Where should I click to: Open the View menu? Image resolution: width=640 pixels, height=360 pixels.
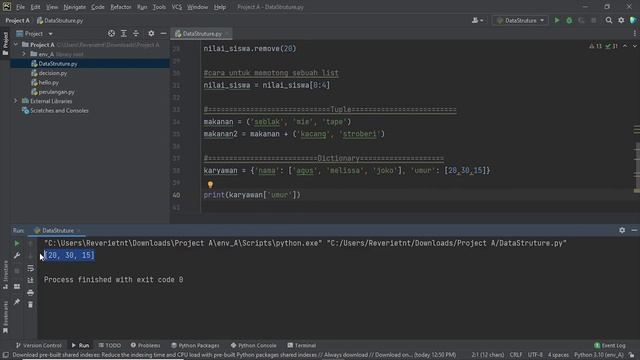coord(52,7)
